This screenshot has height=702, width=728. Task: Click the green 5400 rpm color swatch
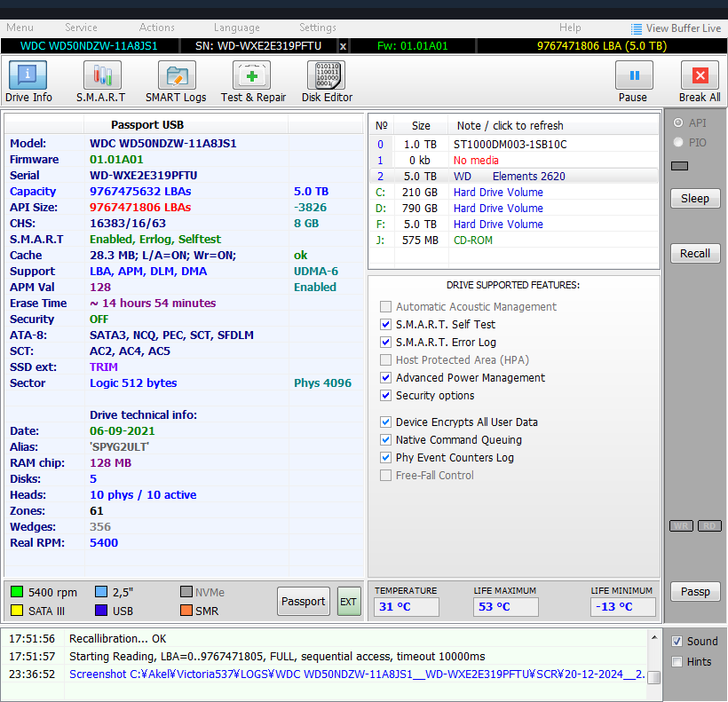pos(17,592)
